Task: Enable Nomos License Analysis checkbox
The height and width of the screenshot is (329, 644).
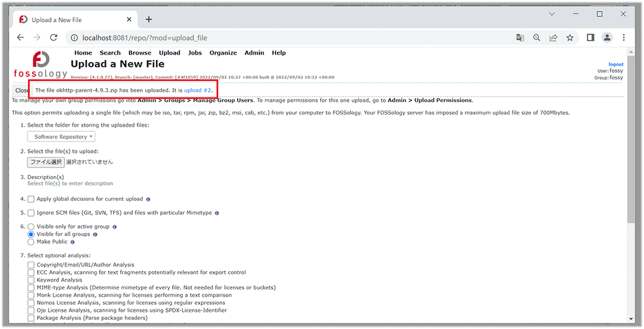Action: tap(31, 303)
